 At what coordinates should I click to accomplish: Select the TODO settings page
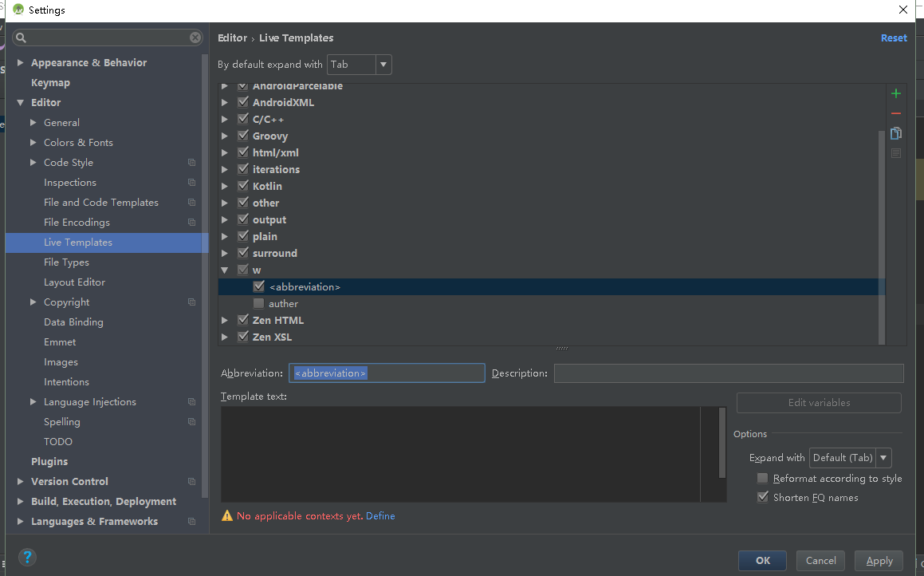(57, 442)
